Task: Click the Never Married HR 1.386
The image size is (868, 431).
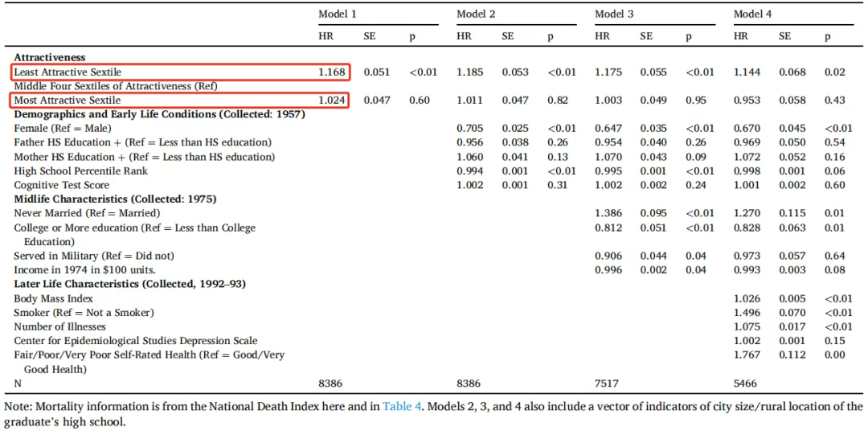Action: [608, 213]
